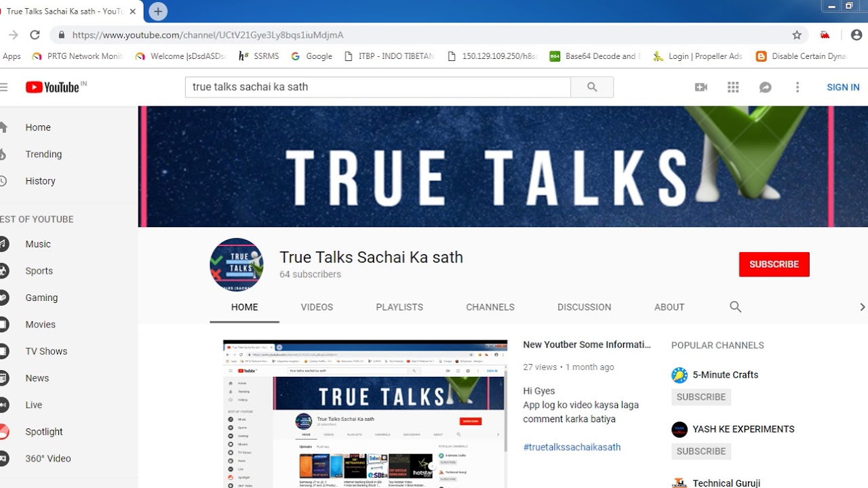Screen dimensions: 868x488
Task: Open the DISCUSSION tab
Action: click(585, 307)
